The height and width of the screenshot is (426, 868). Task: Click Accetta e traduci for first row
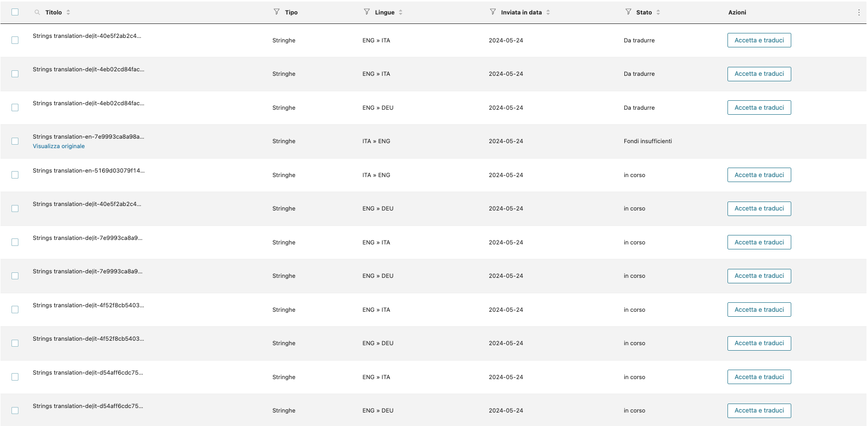point(759,40)
